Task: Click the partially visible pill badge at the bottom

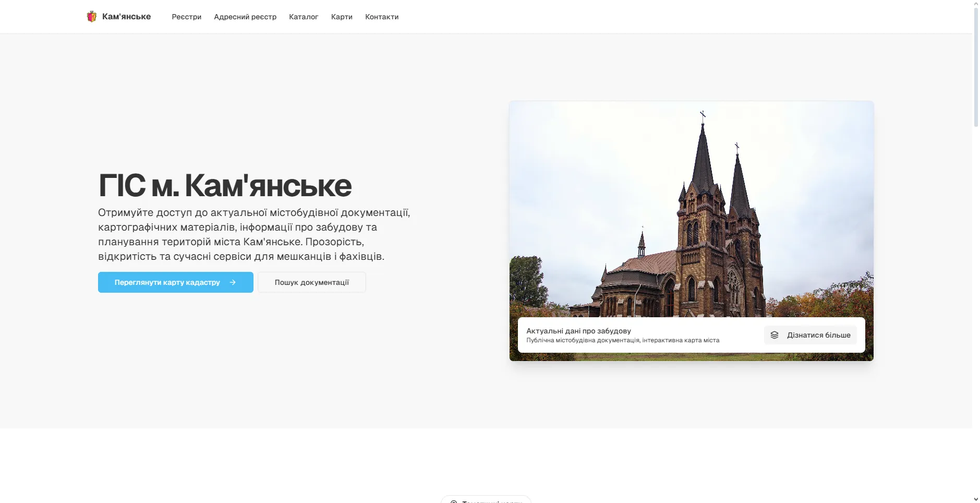Action: (x=486, y=499)
